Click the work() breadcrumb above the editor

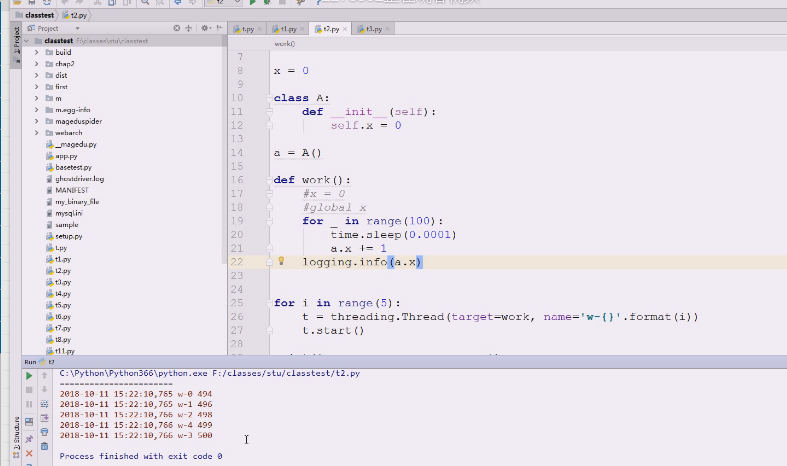click(285, 44)
